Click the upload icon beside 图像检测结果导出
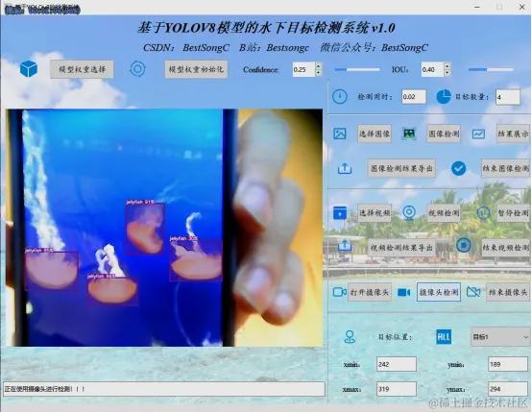Screen dimensions: 532x413 [345, 168]
